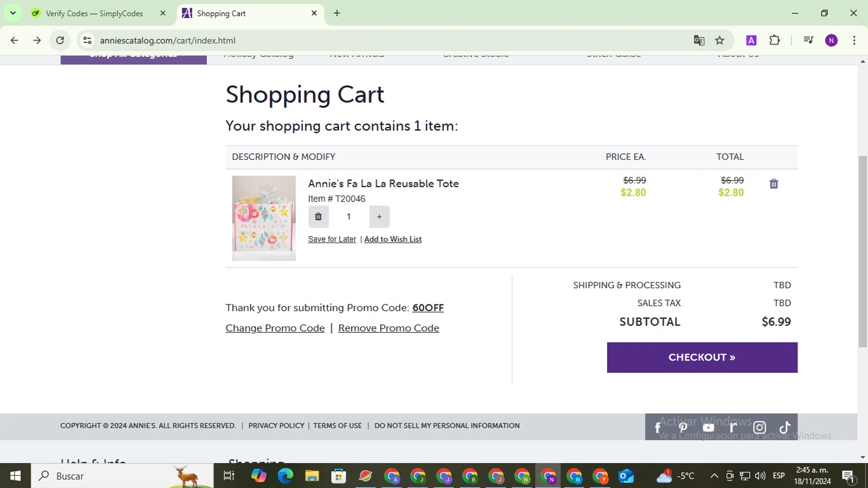868x488 pixels.
Task: Open the Extensions puzzle icon
Action: pos(775,41)
